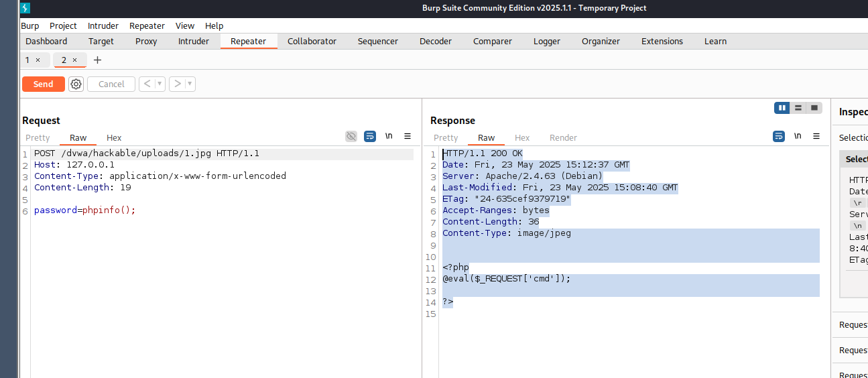Switch to the Logger tab
This screenshot has width=868, height=378.
point(547,41)
